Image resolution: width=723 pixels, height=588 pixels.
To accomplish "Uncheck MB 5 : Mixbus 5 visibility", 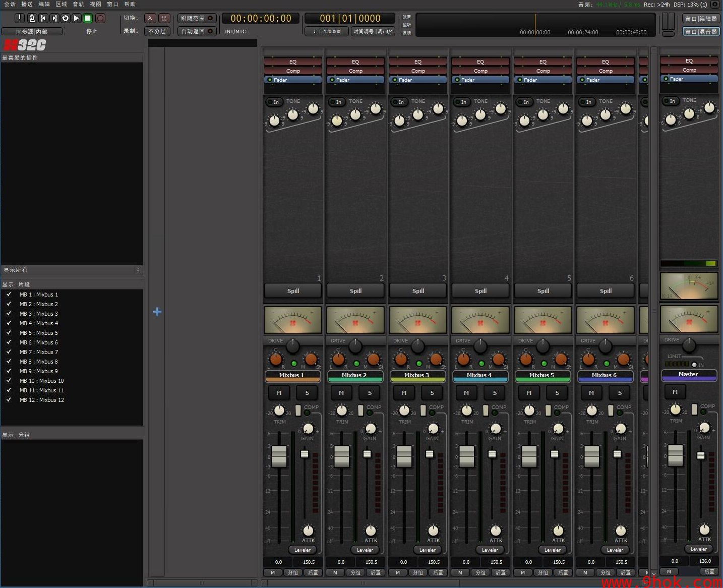I will click(9, 332).
